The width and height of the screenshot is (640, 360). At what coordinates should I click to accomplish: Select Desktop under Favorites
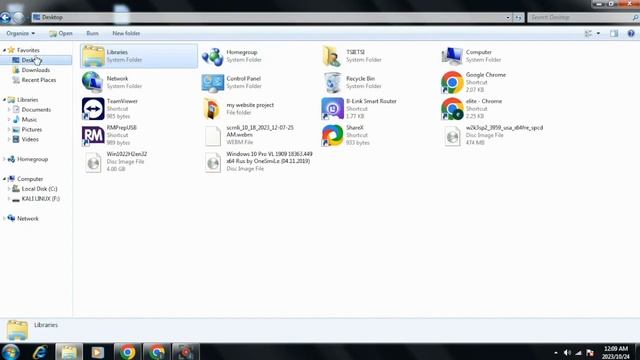[36, 60]
